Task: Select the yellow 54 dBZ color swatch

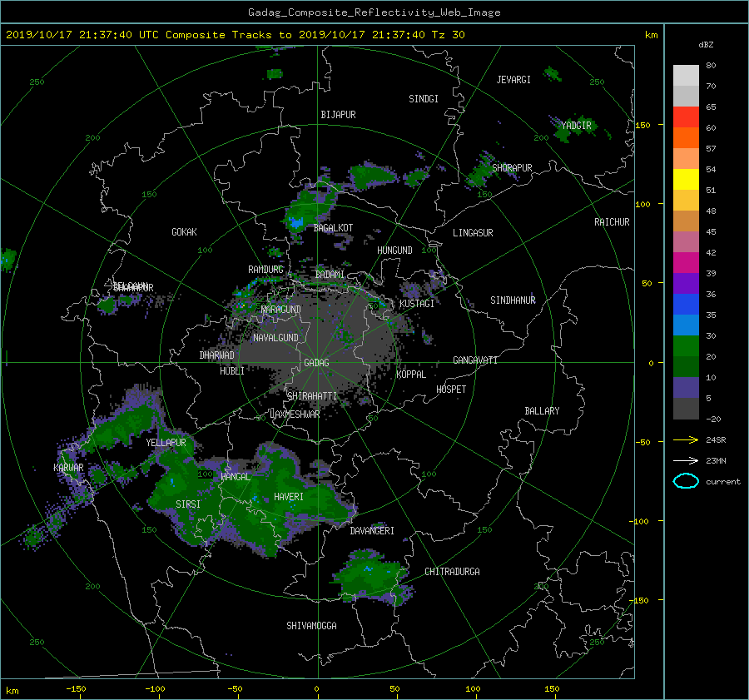Action: (x=686, y=179)
